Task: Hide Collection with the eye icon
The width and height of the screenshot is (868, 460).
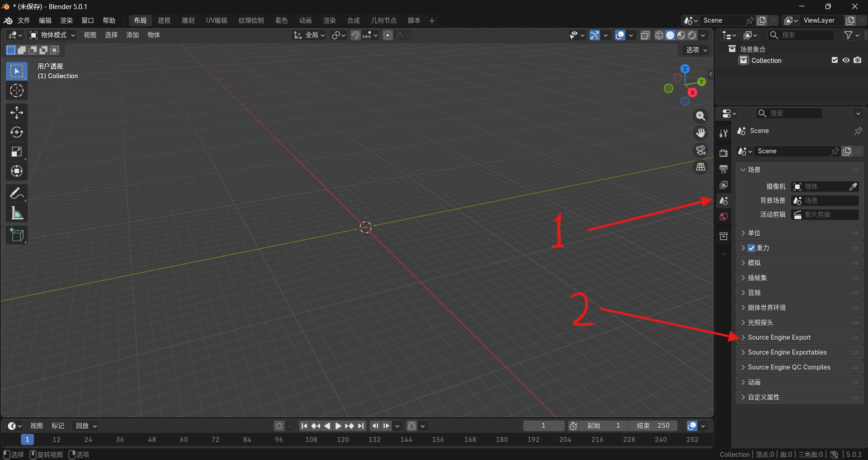Action: [846, 60]
